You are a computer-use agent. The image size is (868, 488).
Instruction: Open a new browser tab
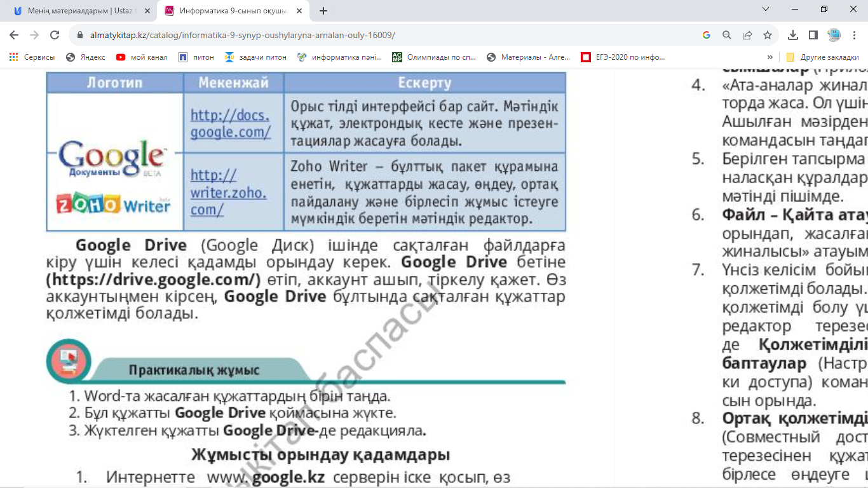tap(323, 11)
